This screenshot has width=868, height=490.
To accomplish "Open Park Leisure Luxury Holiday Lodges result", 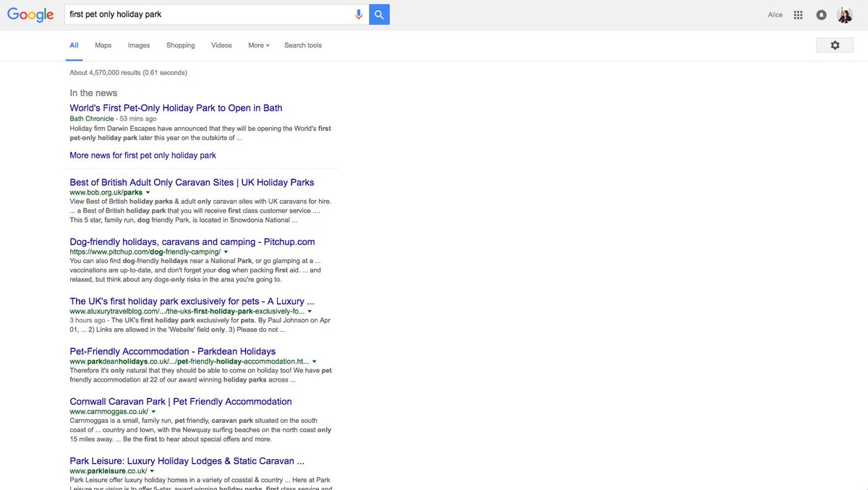I will point(187,460).
